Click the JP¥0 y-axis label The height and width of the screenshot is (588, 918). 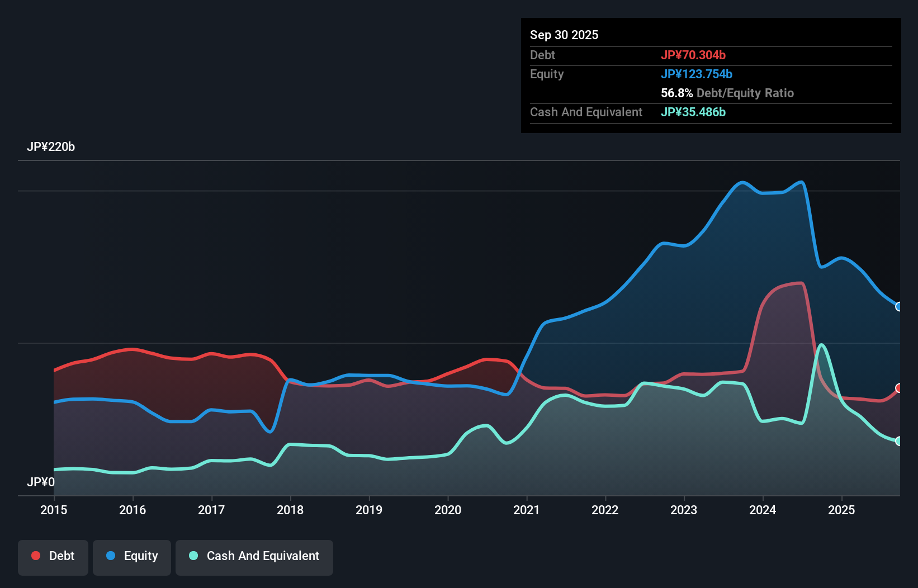tap(41, 482)
